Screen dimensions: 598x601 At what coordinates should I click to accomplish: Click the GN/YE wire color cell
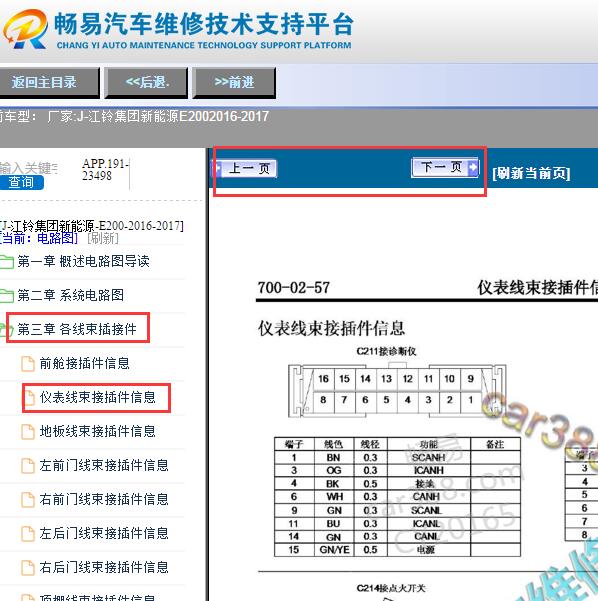pos(334,550)
